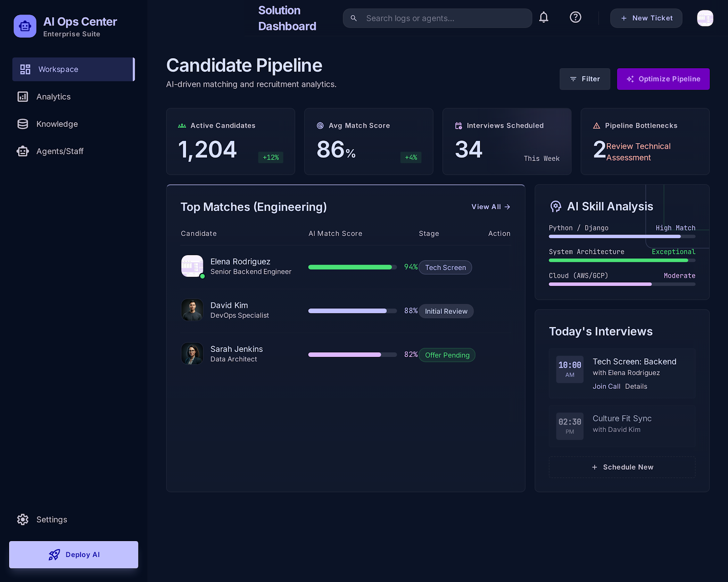Select the Culture Fit Sync interview
The height and width of the screenshot is (582, 728).
coord(622,426)
